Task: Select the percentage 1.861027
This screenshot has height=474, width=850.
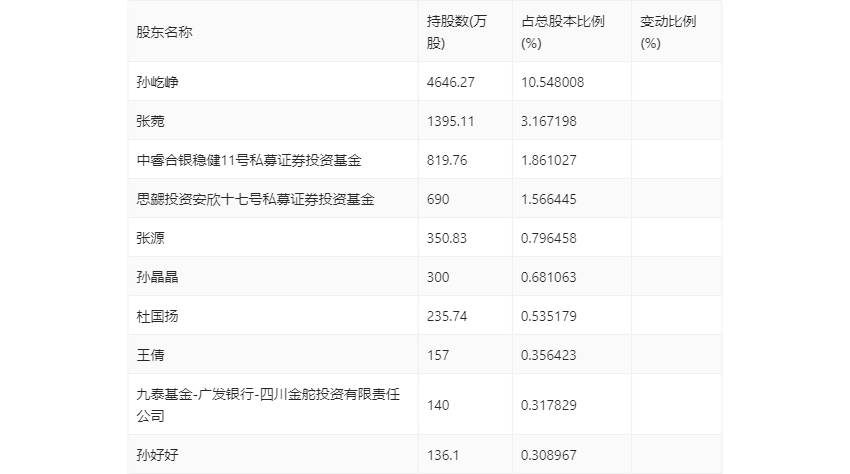Action: pyautogui.click(x=549, y=160)
